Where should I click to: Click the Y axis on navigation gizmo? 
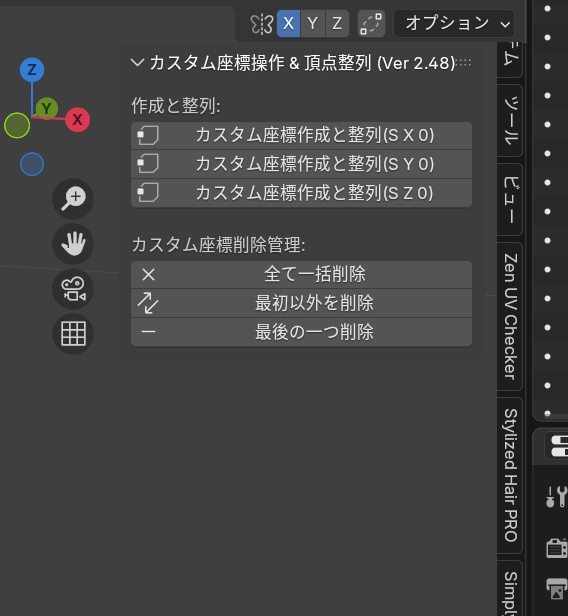pyautogui.click(x=47, y=108)
